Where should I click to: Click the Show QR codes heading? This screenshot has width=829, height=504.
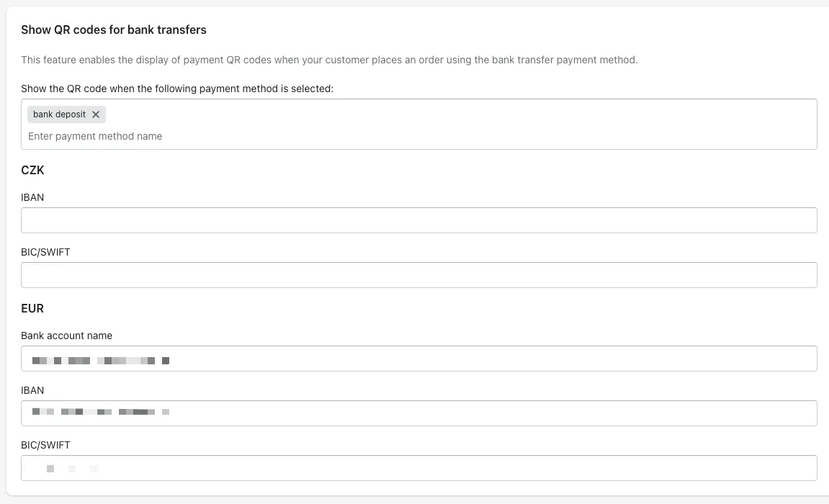point(112,30)
